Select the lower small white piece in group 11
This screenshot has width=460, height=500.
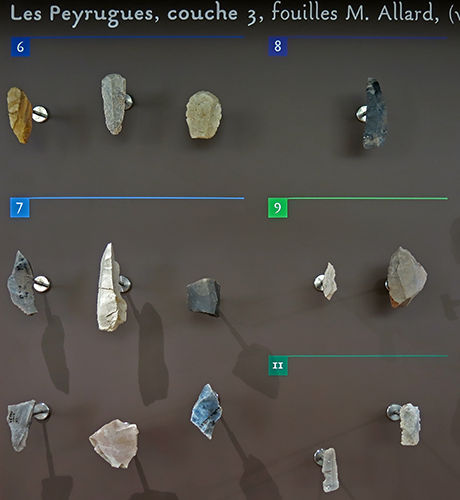pos(330,470)
